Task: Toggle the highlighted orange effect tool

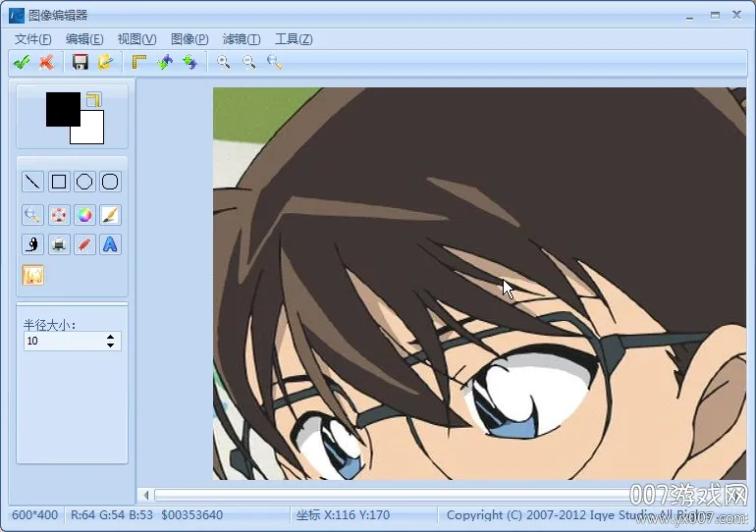Action: click(x=33, y=276)
